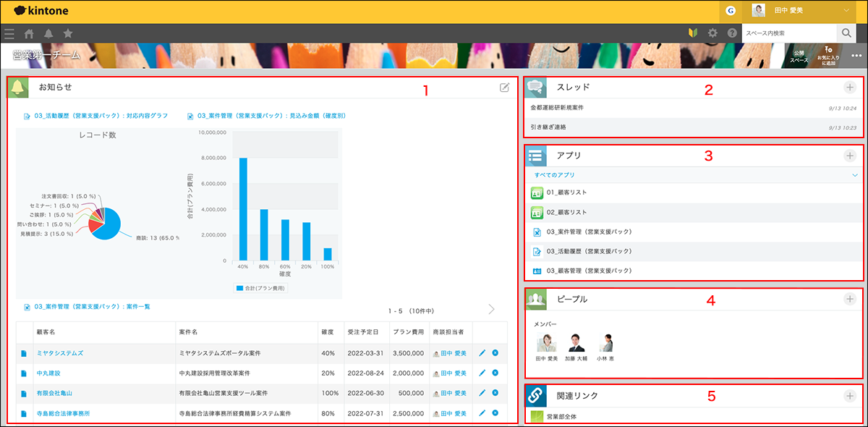Image resolution: width=868 pixels, height=427 pixels.
Task: Edit the お知らせ announcement section
Action: point(504,88)
